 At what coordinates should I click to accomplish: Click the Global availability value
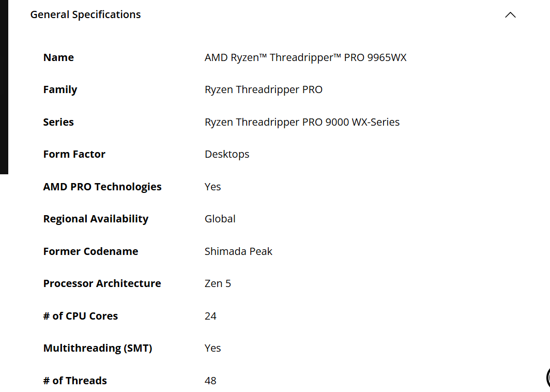220,219
